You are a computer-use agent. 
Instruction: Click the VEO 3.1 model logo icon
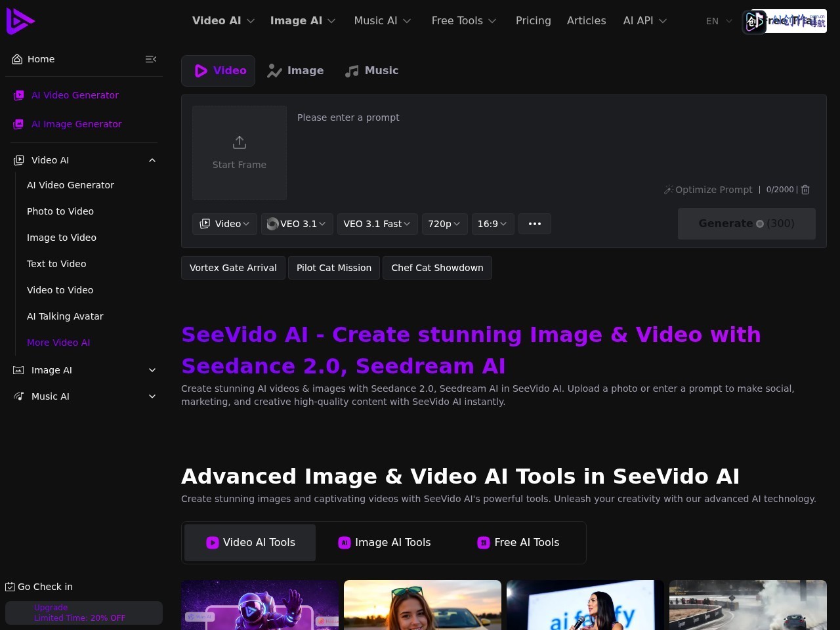pos(273,224)
